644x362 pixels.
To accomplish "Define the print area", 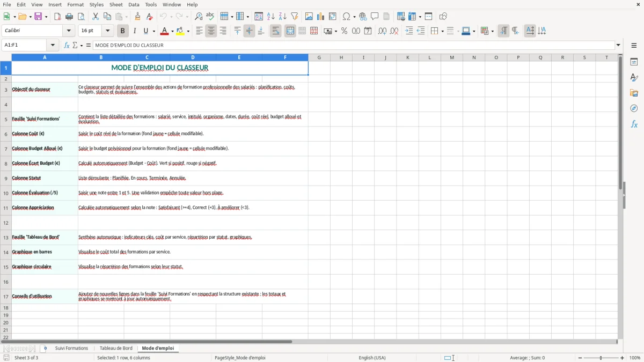I will pos(401,17).
